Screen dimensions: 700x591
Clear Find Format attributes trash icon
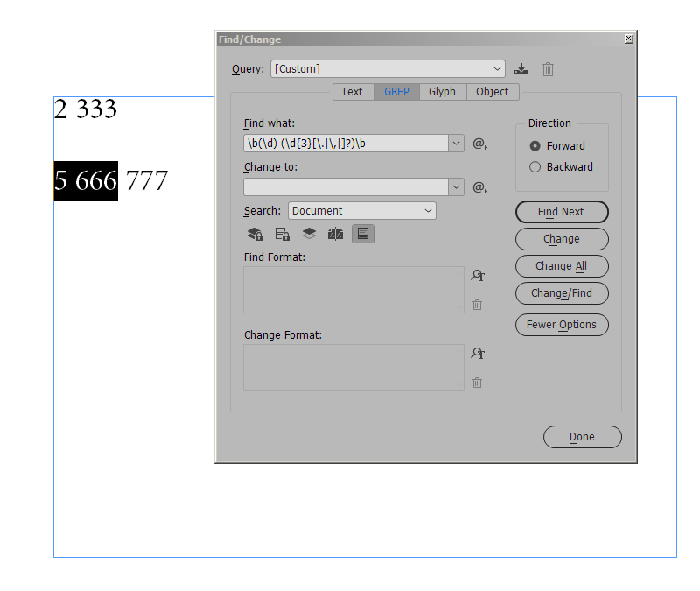[x=477, y=305]
